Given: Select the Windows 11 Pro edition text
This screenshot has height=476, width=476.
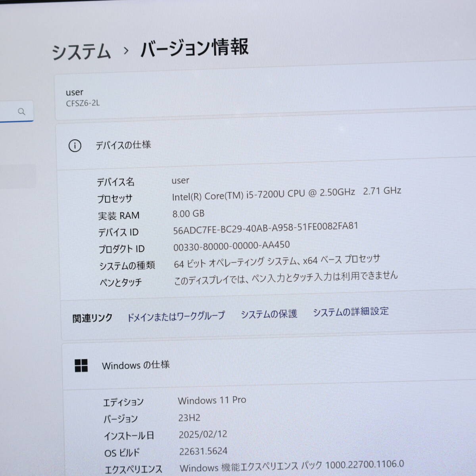Looking at the screenshot, I should pyautogui.click(x=212, y=400).
